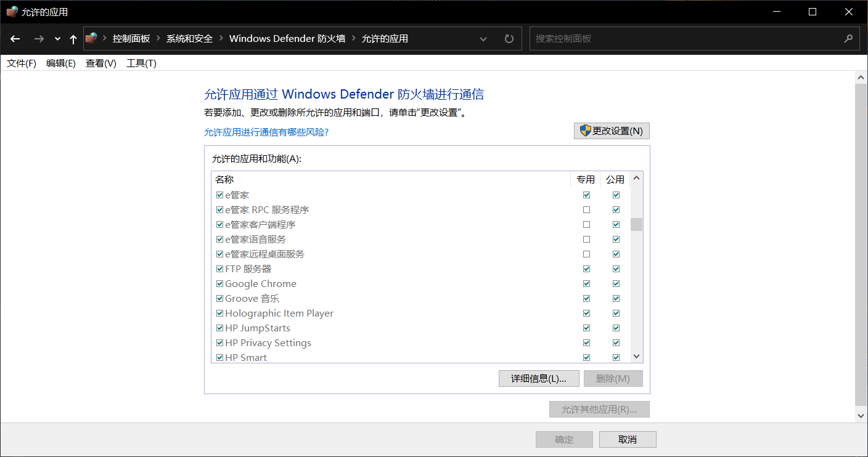This screenshot has height=457, width=868.
Task: Uncheck 公用 access for FTP 服务器
Action: 616,269
